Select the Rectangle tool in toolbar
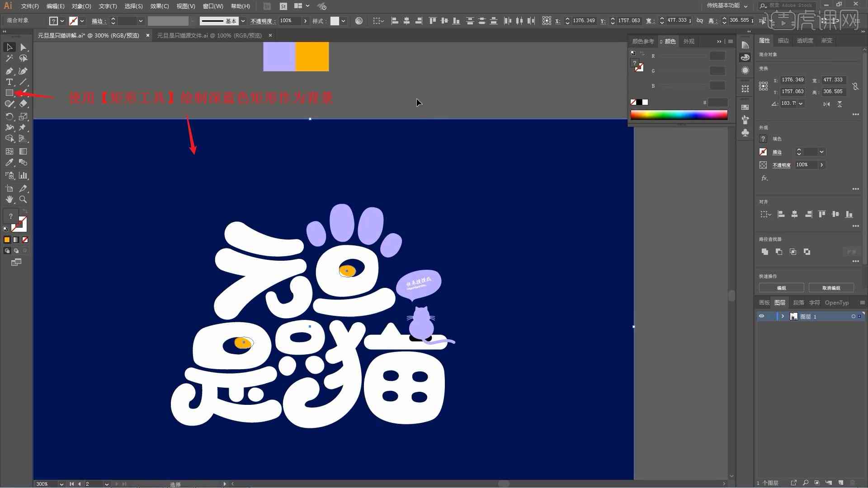 [x=9, y=93]
